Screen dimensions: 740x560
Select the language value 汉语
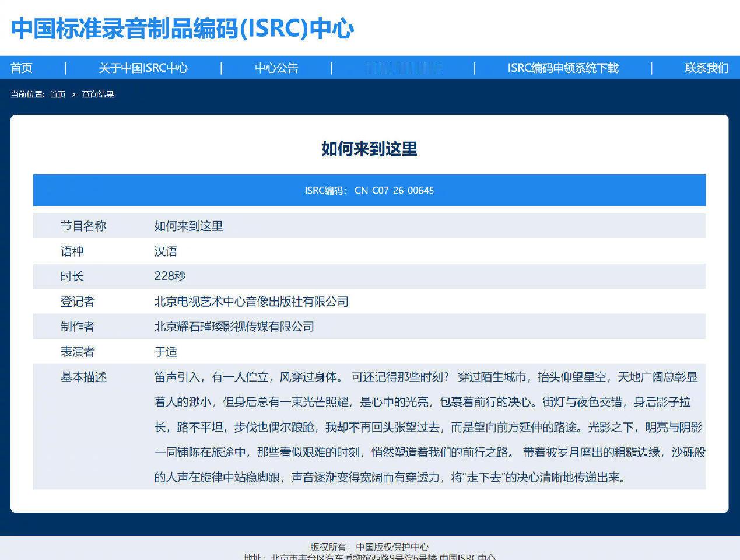pyautogui.click(x=166, y=251)
